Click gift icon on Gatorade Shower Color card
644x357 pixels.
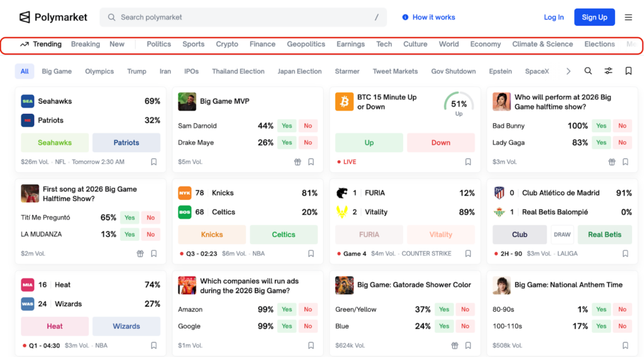[x=455, y=345]
